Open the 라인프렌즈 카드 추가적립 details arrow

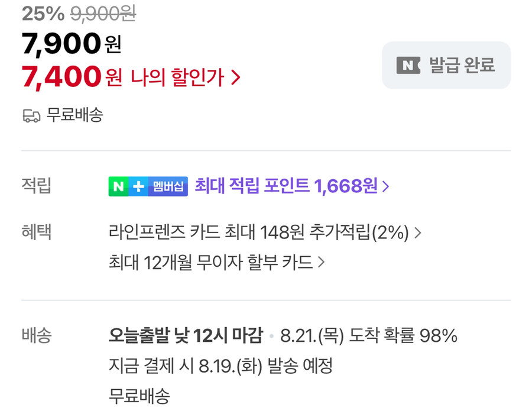pos(419,232)
